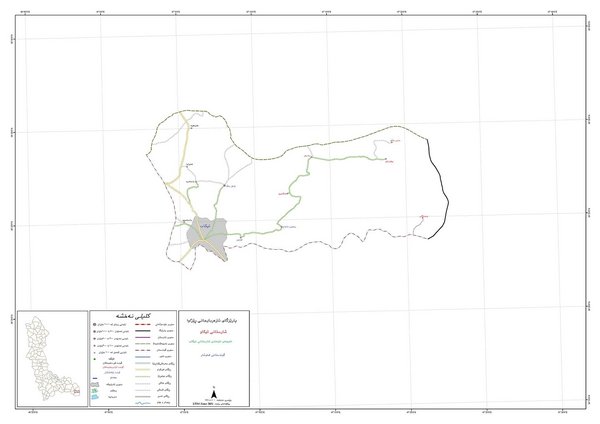Viewport: 600px width, 424px height.
Task: Click the green polygon legend swatch
Action: pyautogui.click(x=95, y=390)
